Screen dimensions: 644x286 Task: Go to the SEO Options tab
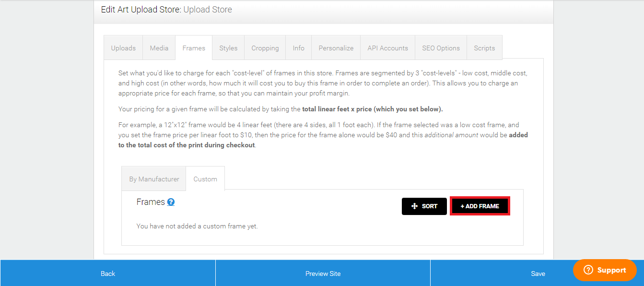(x=441, y=48)
